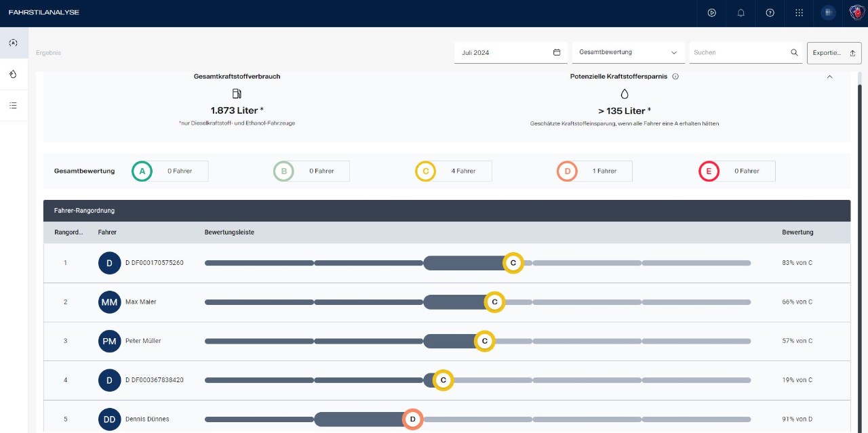868x433 pixels.
Task: Sort by the Bewertung column header
Action: click(797, 232)
